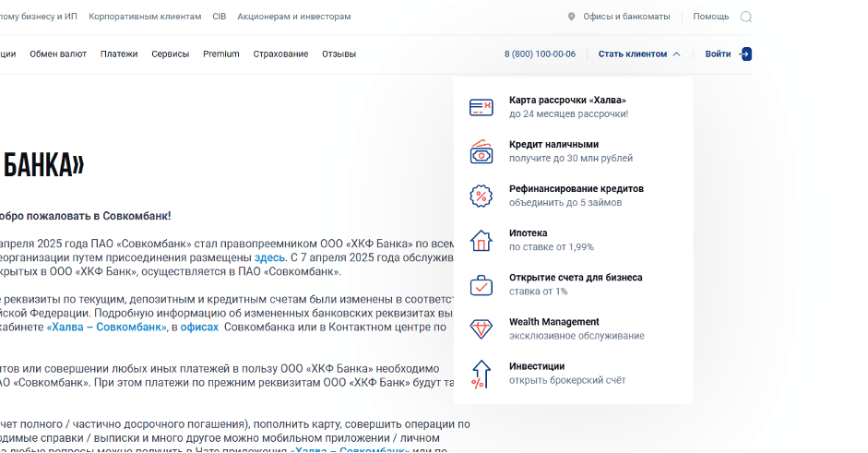Click subtitle до 24 месяцев рассрочки!
This screenshot has width=868, height=453.
pyautogui.click(x=568, y=114)
